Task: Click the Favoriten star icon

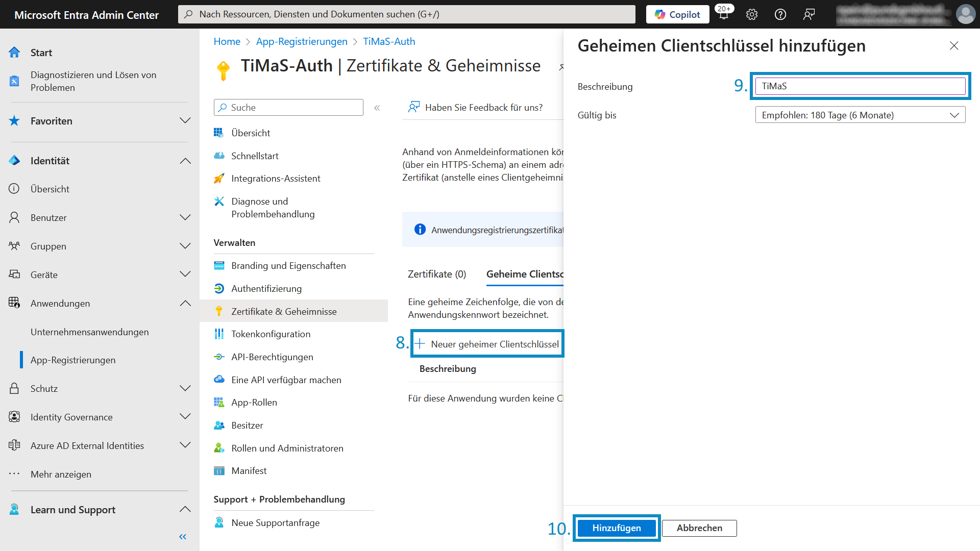Action: click(x=14, y=121)
